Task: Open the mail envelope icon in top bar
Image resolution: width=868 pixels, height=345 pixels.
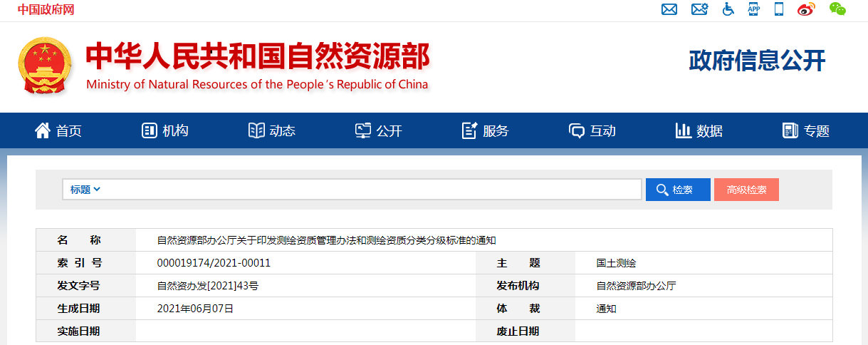Action: click(x=669, y=9)
